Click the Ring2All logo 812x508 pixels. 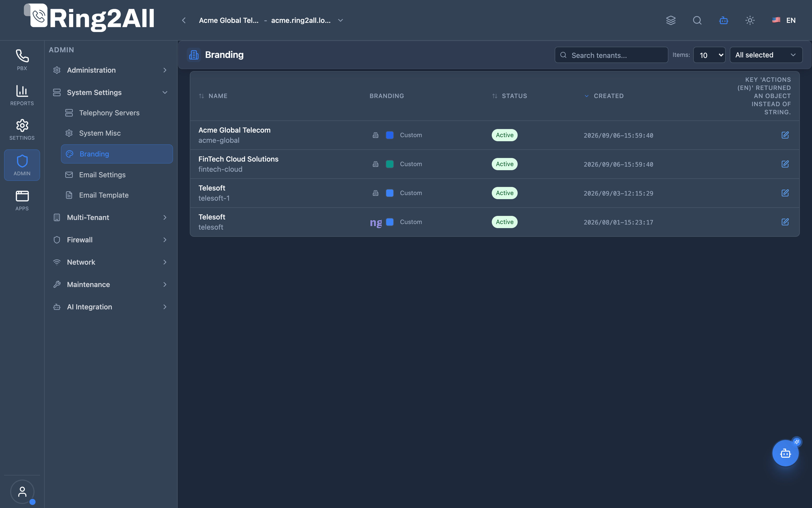tap(89, 18)
